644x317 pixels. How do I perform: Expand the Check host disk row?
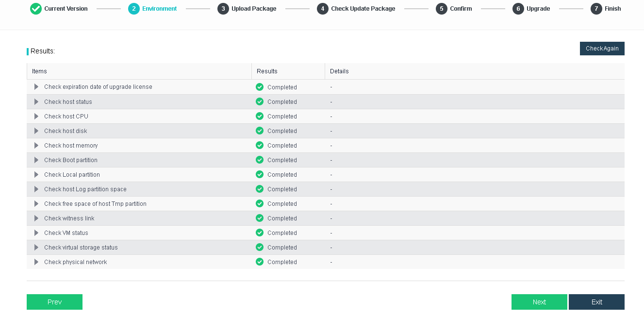[36, 131]
